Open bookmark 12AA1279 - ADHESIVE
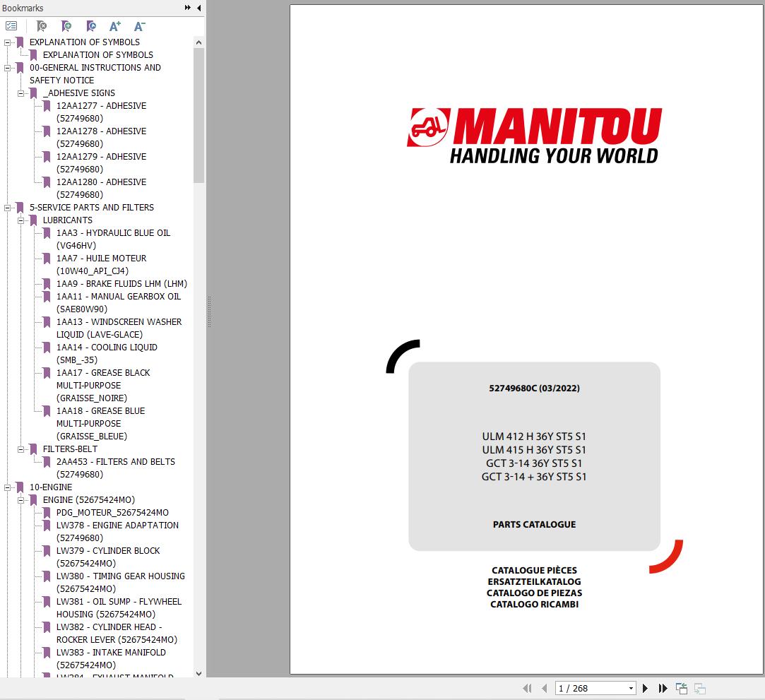 coord(101,162)
